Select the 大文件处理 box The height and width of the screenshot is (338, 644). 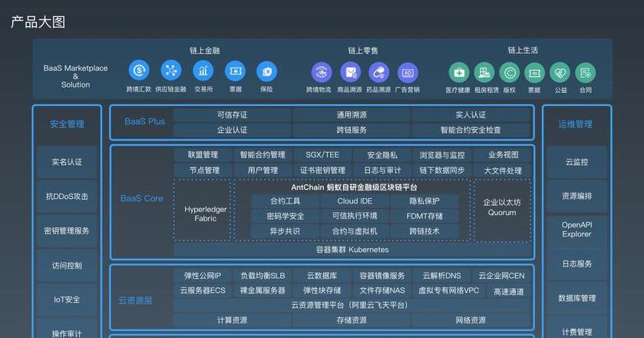[x=503, y=171]
